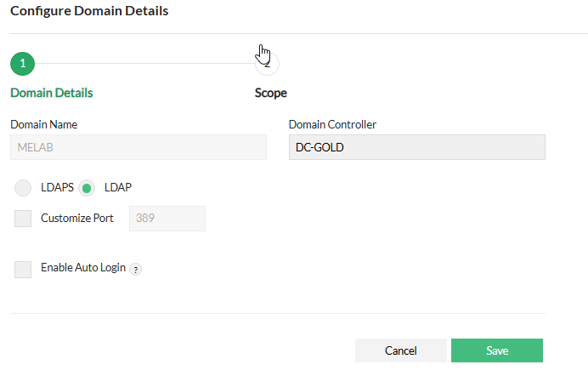Go to step 2 circle in wizard
This screenshot has height=376, width=588.
(267, 63)
